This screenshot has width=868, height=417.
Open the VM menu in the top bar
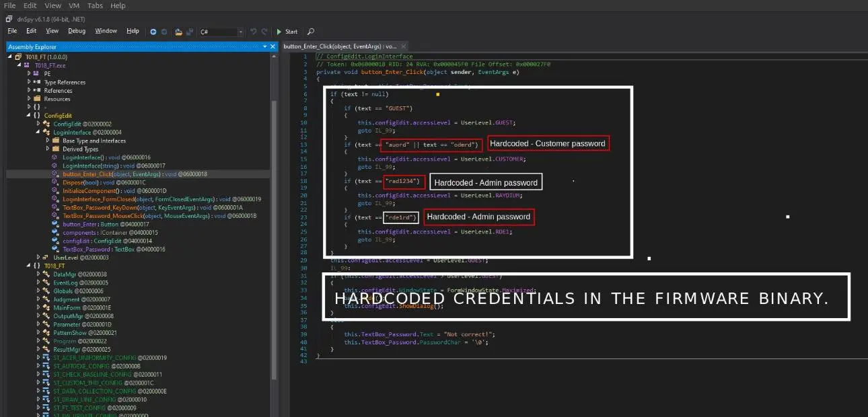point(74,5)
